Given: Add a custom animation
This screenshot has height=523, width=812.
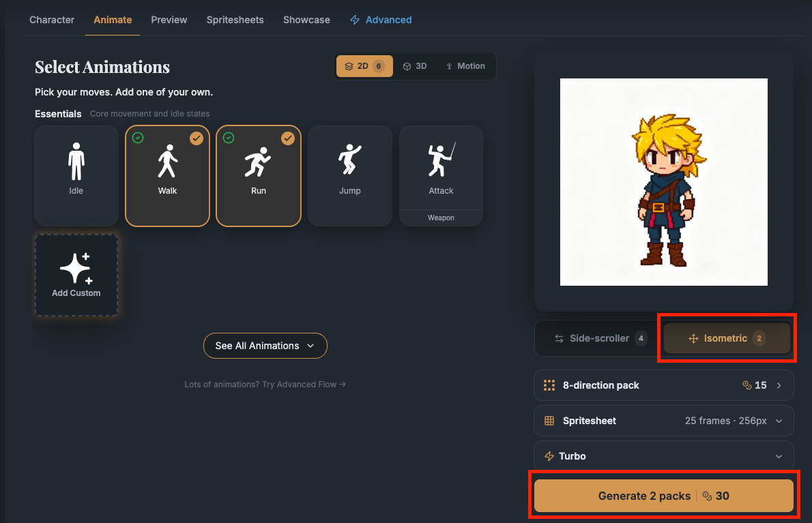Looking at the screenshot, I should [76, 275].
